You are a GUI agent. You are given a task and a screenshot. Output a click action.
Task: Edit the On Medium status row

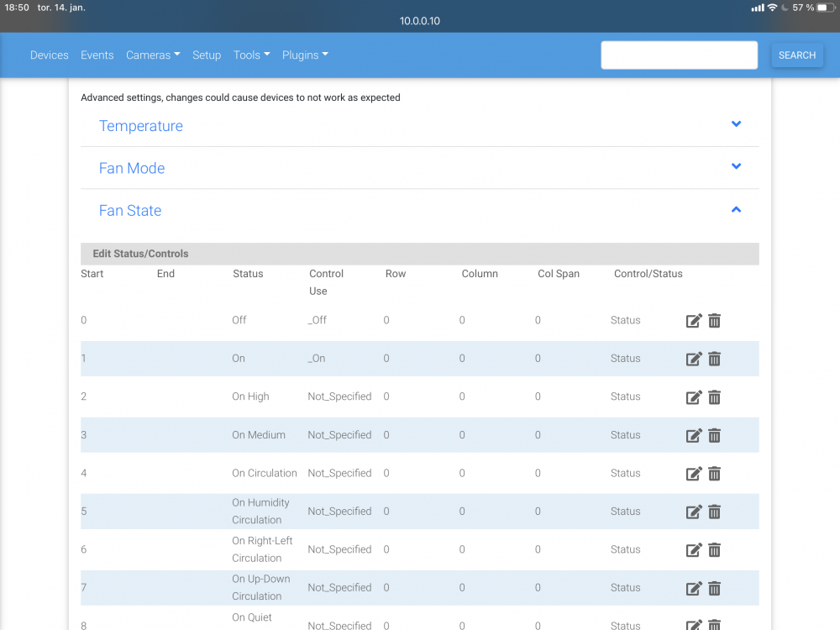point(694,435)
